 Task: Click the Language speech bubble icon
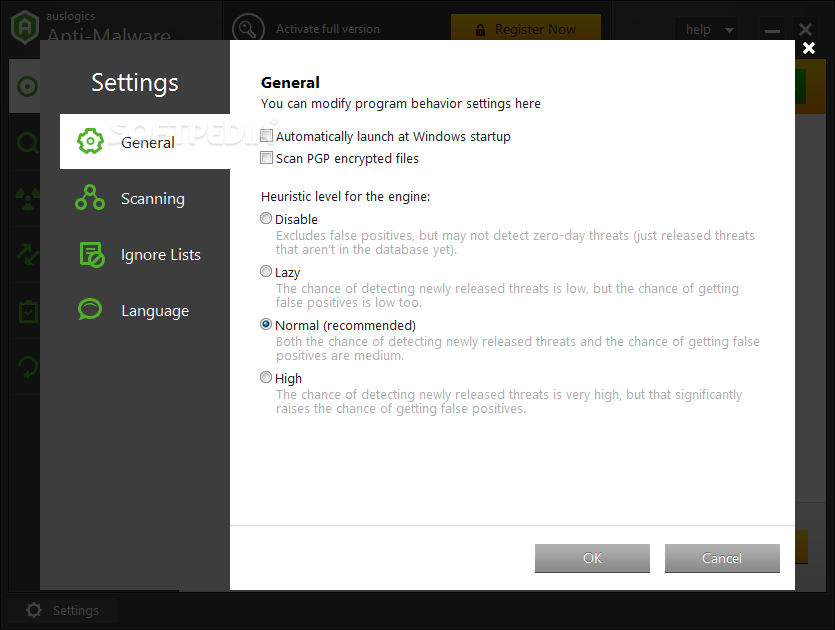pos(90,309)
